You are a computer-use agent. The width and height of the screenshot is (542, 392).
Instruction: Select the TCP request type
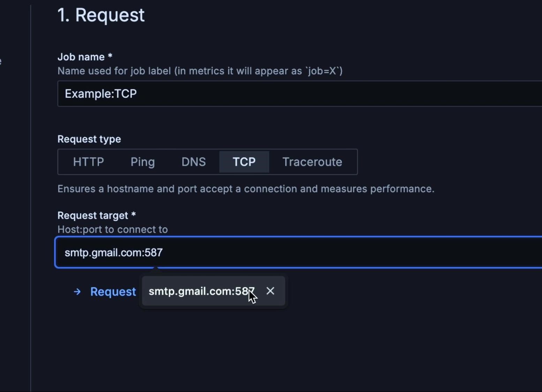(x=244, y=162)
